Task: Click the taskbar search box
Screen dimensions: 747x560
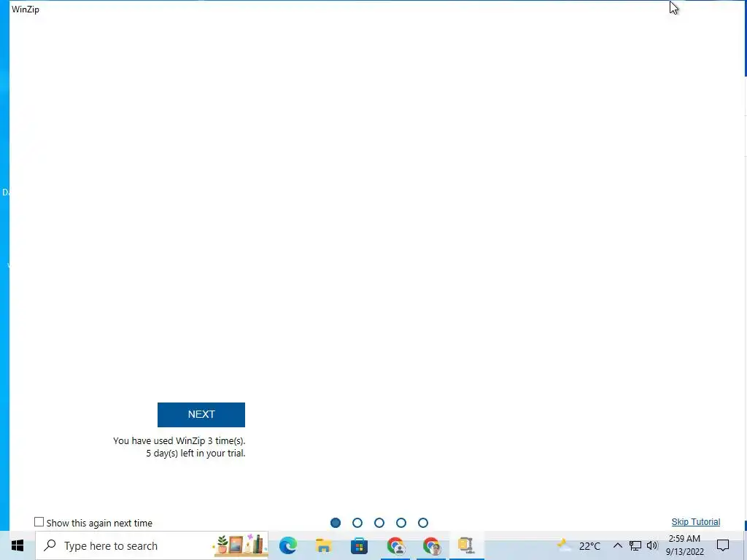Action: pyautogui.click(x=152, y=545)
